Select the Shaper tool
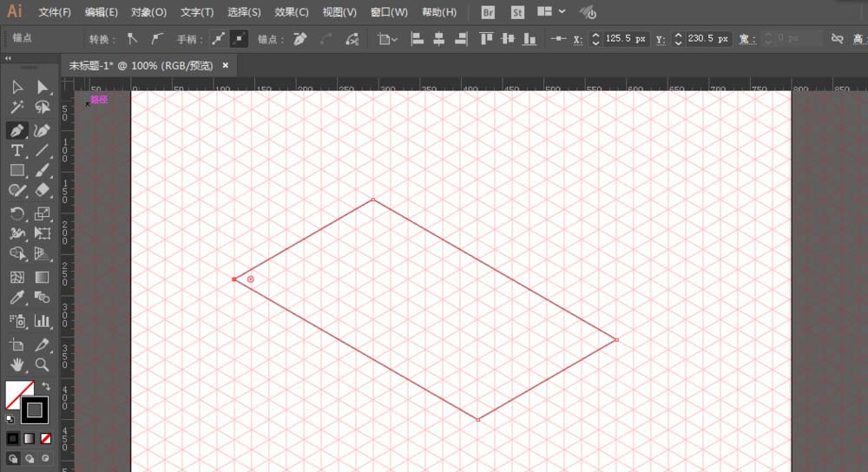Image resolution: width=868 pixels, height=472 pixels. coord(16,191)
